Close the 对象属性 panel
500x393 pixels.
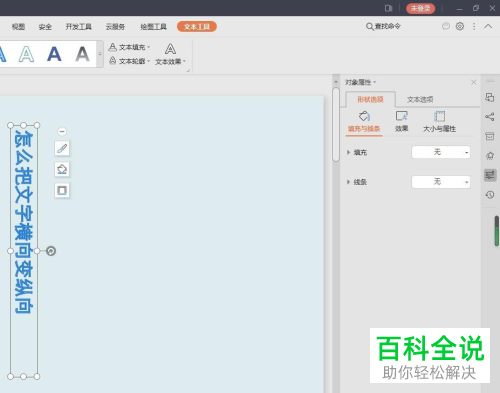(474, 82)
